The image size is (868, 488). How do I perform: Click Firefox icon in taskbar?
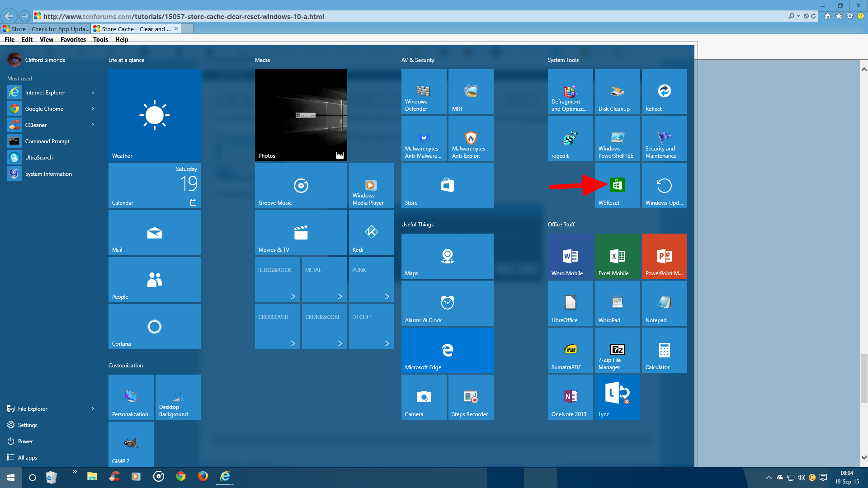[203, 476]
